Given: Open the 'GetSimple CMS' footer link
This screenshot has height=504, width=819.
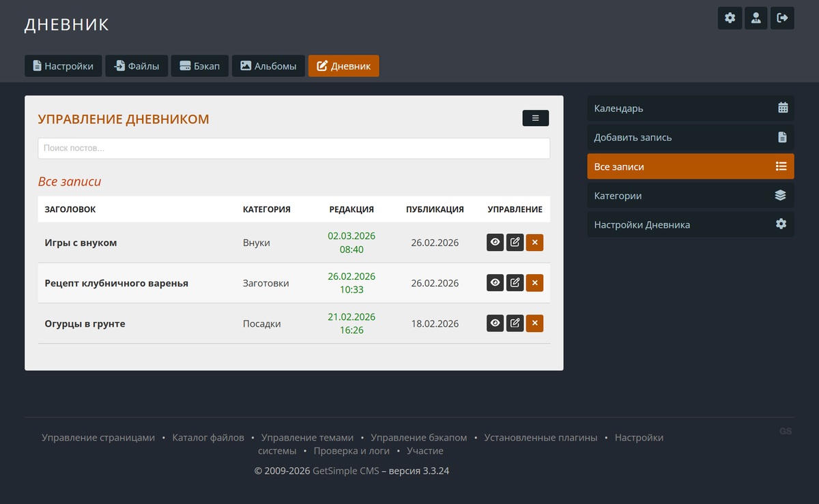Looking at the screenshot, I should coord(345,471).
